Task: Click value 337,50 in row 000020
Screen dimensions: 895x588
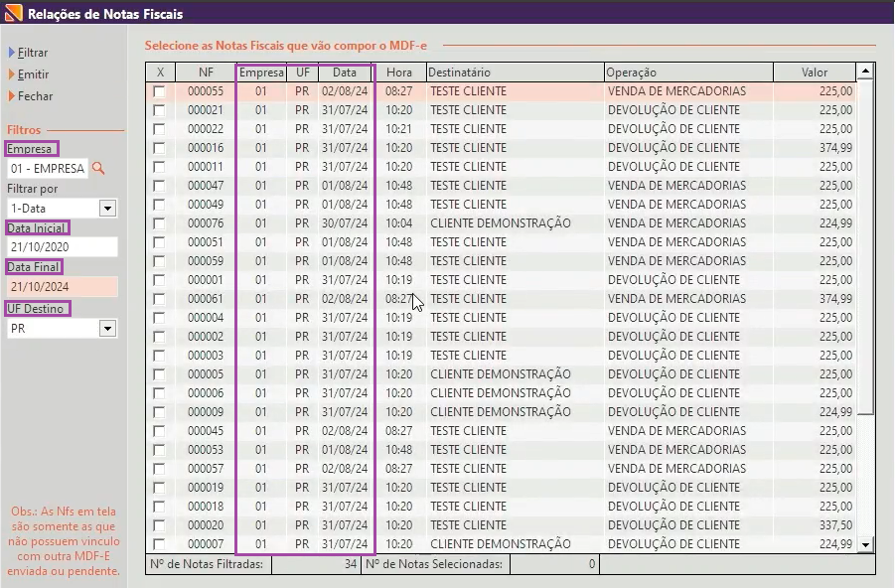Action: point(835,525)
